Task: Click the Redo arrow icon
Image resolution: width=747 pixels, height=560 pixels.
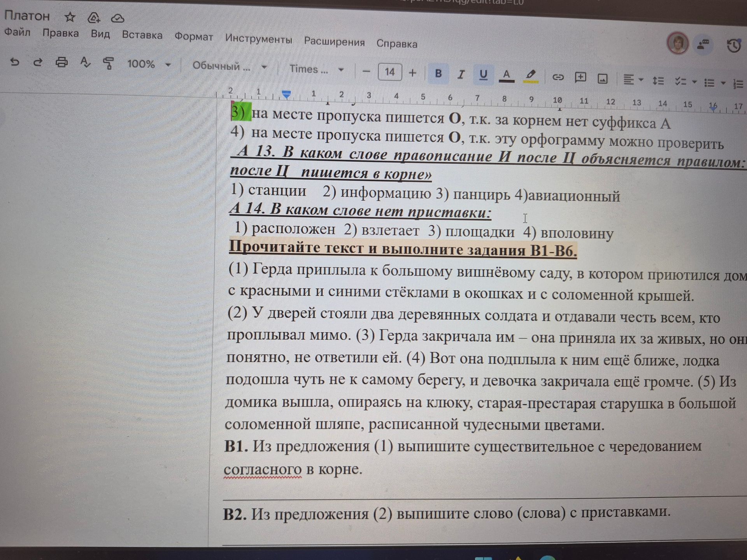Action: click(38, 62)
